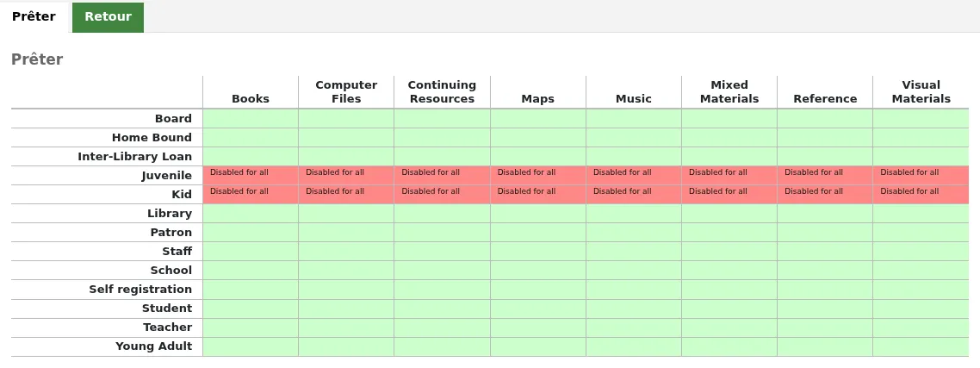This screenshot has width=980, height=368.
Task: Select the Young Adult Computer Files cell
Action: [346, 346]
